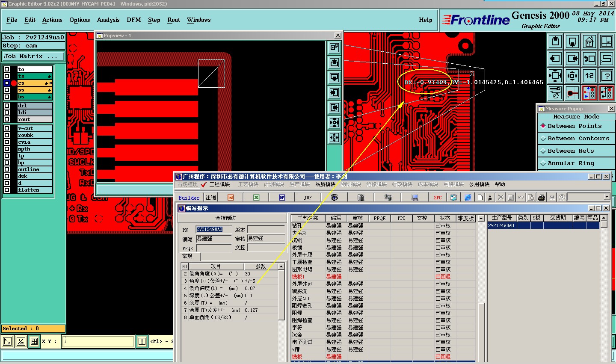The height and width of the screenshot is (364, 616).
Task: Select Annular Ring measure mode
Action: tap(576, 163)
